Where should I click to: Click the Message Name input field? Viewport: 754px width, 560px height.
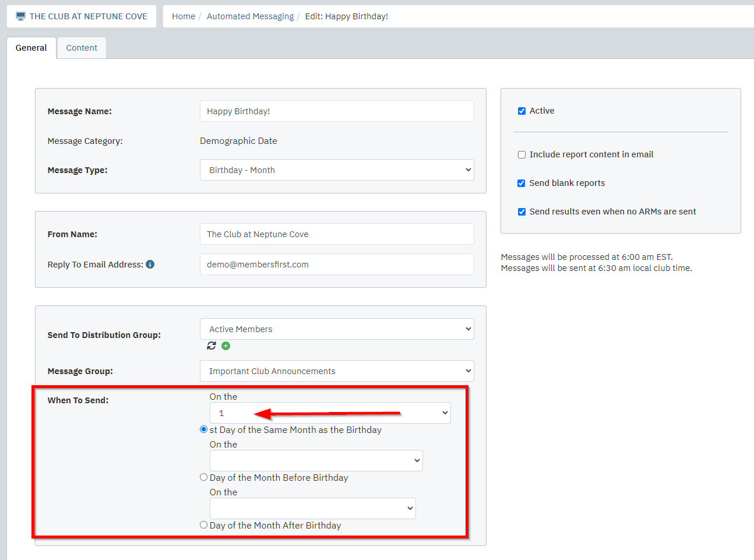pos(337,111)
